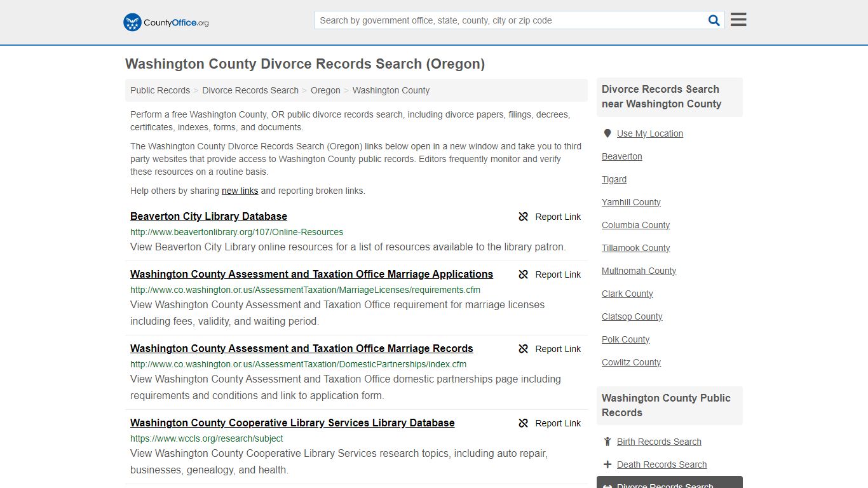Click DomesticPartnerships index.cfm URL
Viewport: 868px width, 488px height.
click(x=298, y=364)
